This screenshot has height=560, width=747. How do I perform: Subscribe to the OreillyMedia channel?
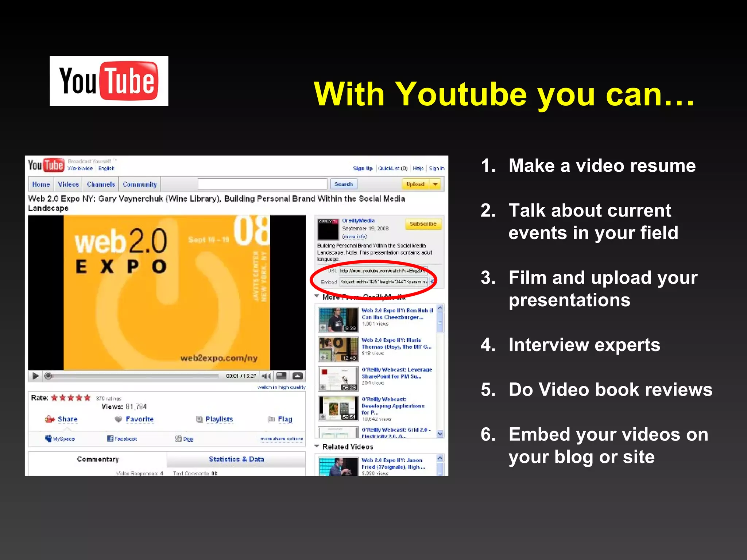click(423, 224)
